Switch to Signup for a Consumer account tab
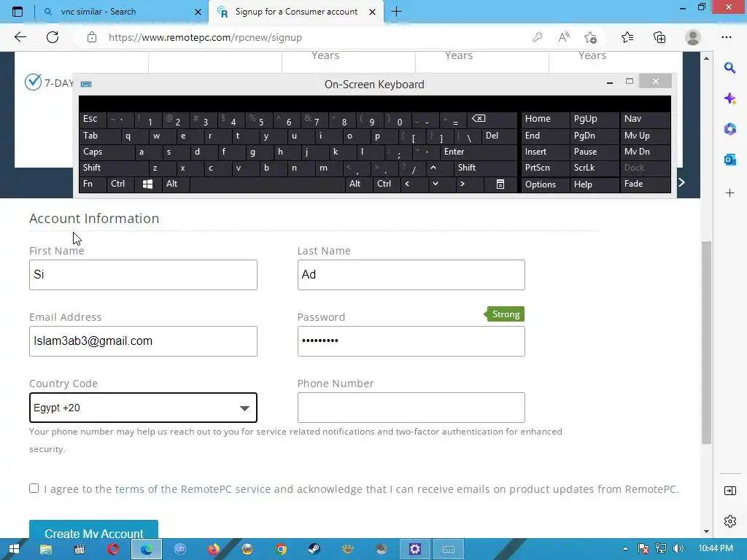 pos(296,12)
